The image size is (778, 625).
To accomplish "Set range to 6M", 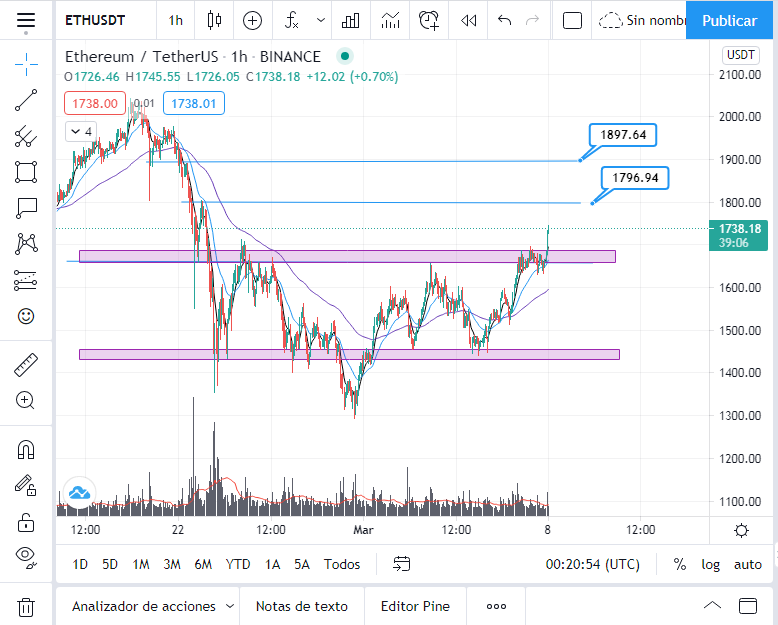I will tap(203, 564).
